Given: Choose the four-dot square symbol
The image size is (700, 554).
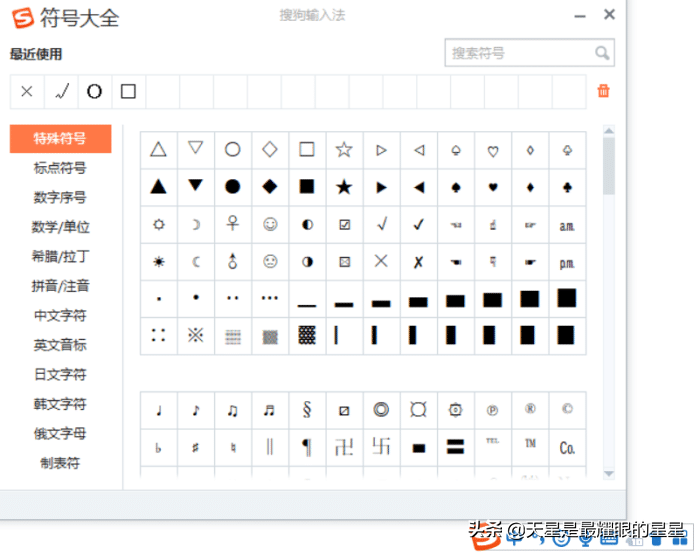Looking at the screenshot, I should [x=158, y=336].
